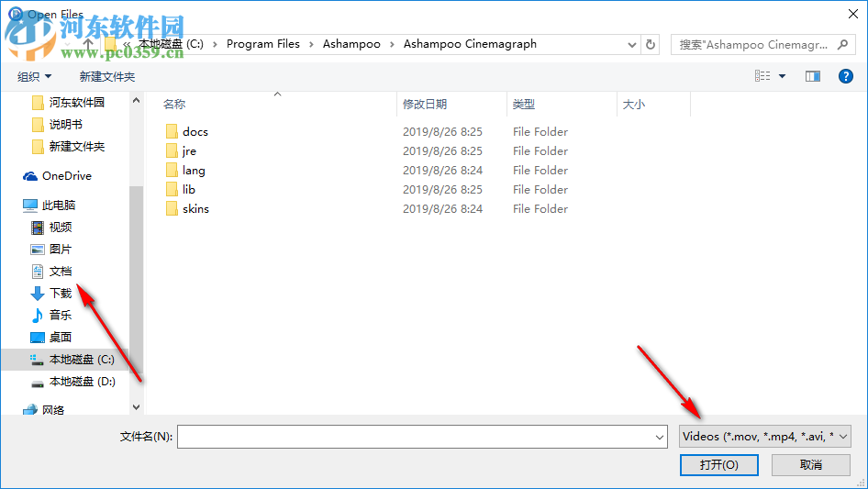
Task: Select the jre folder
Action: (x=181, y=151)
